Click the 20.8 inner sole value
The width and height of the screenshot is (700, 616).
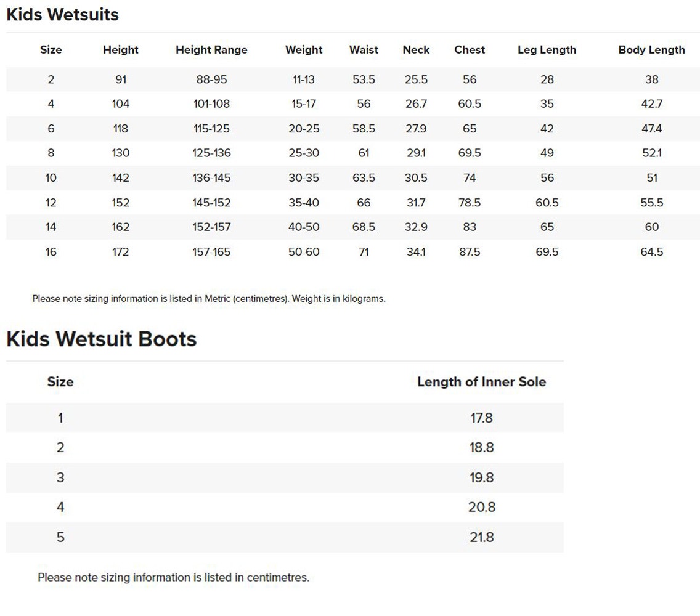pyautogui.click(x=481, y=508)
